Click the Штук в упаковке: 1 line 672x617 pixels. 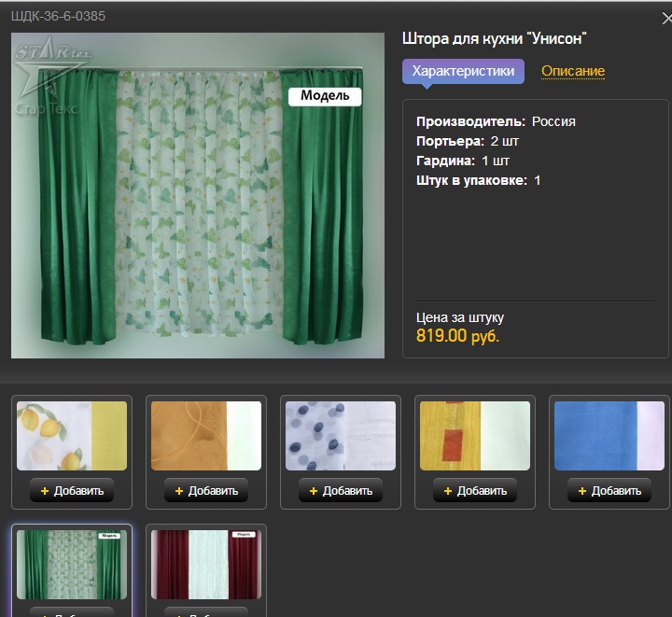click(478, 180)
